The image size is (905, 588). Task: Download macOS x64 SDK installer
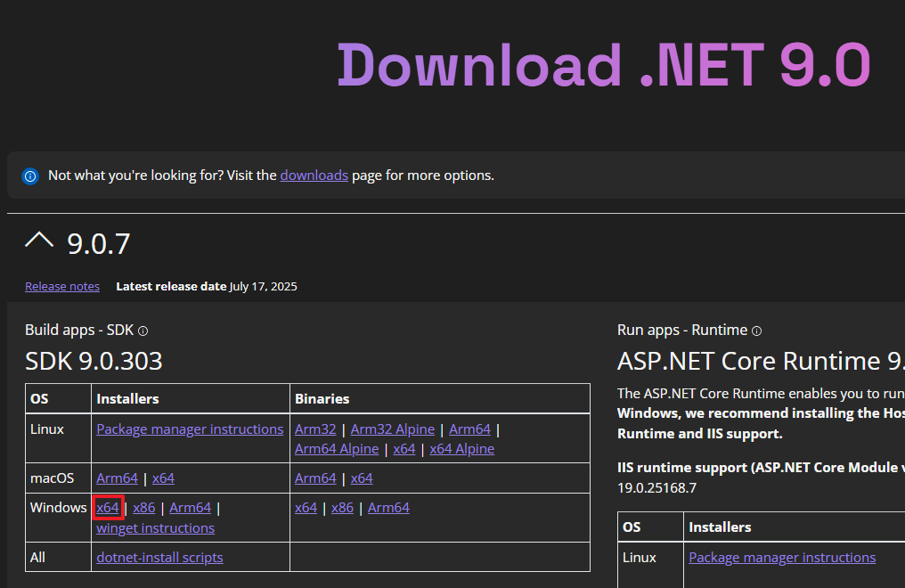click(163, 478)
